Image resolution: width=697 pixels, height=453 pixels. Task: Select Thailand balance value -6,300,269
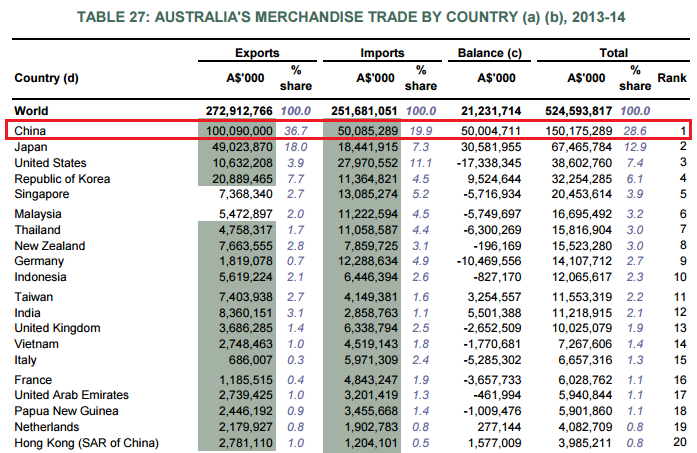[x=492, y=230]
